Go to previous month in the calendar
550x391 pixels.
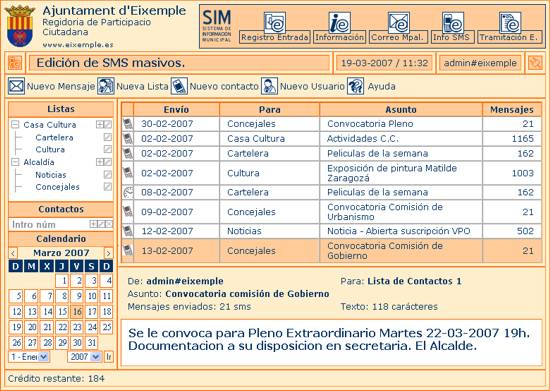[x=13, y=253]
